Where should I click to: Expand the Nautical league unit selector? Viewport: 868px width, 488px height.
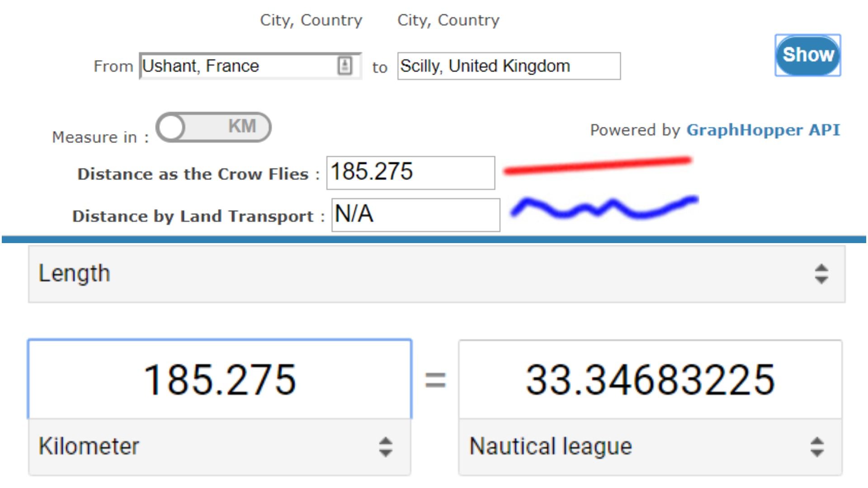(x=650, y=446)
